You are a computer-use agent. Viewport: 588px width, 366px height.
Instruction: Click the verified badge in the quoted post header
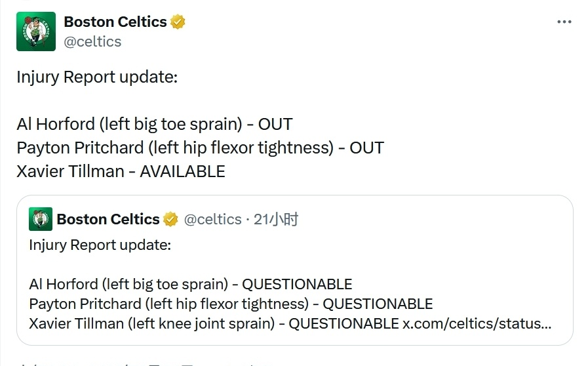point(170,219)
